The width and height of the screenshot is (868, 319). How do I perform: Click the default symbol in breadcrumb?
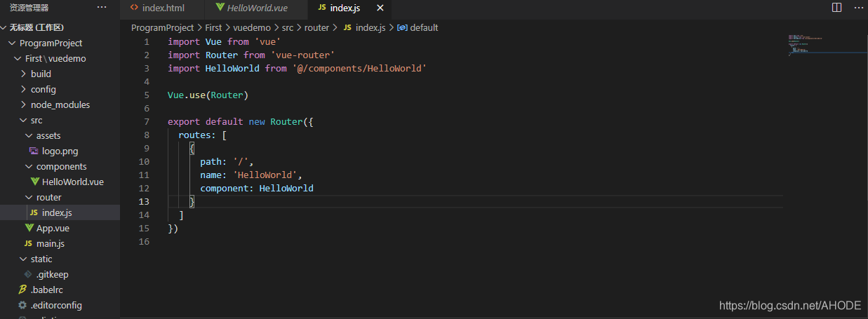point(424,27)
